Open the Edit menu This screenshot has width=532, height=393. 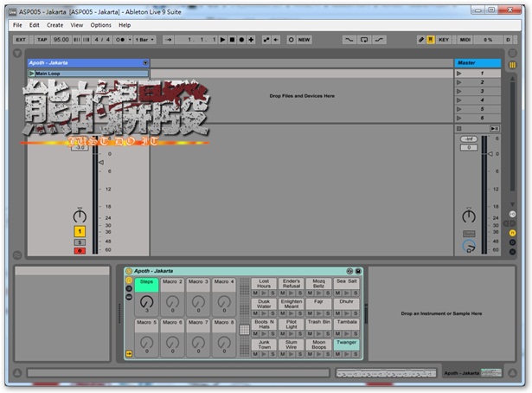click(34, 25)
